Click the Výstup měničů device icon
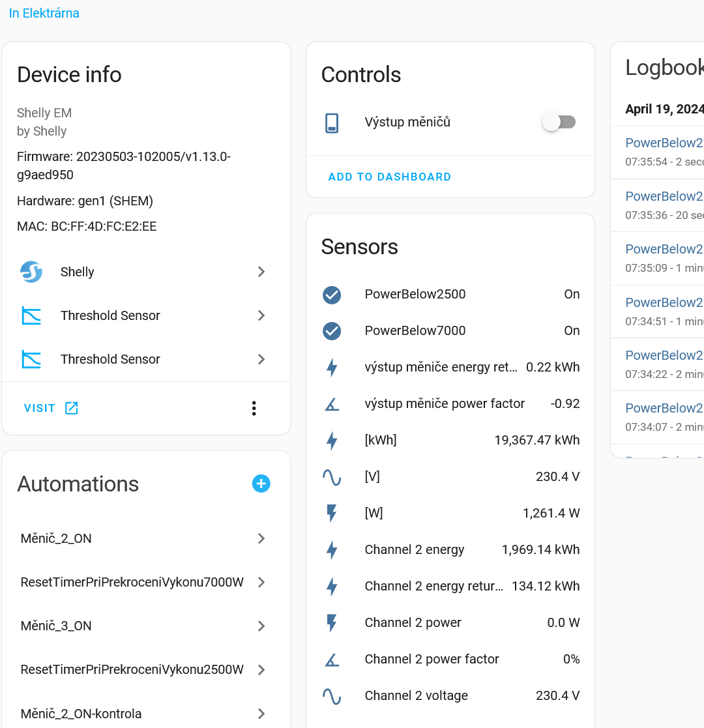 pos(332,123)
